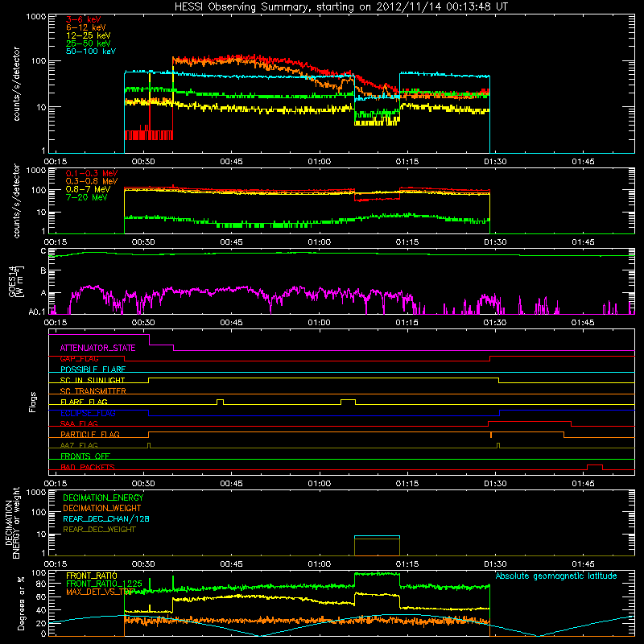Screen dimensions: 644x644
Task: Select the POSSIBLE_FLARE flag label
Action: [x=93, y=369]
